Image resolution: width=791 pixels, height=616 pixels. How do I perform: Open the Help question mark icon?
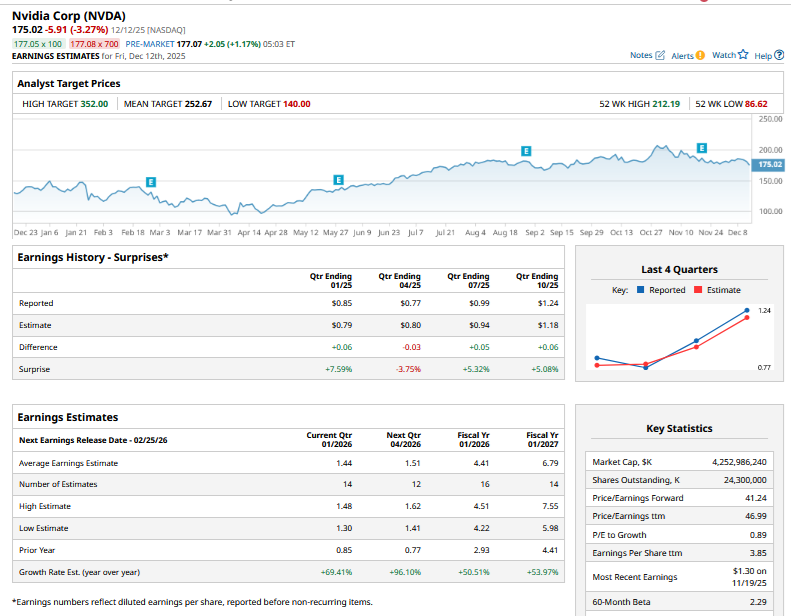tap(780, 55)
